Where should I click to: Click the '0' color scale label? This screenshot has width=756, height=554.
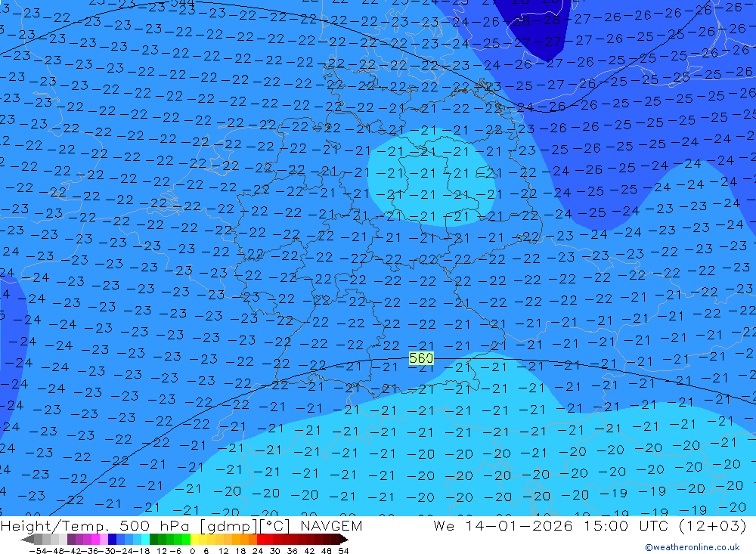[192, 551]
